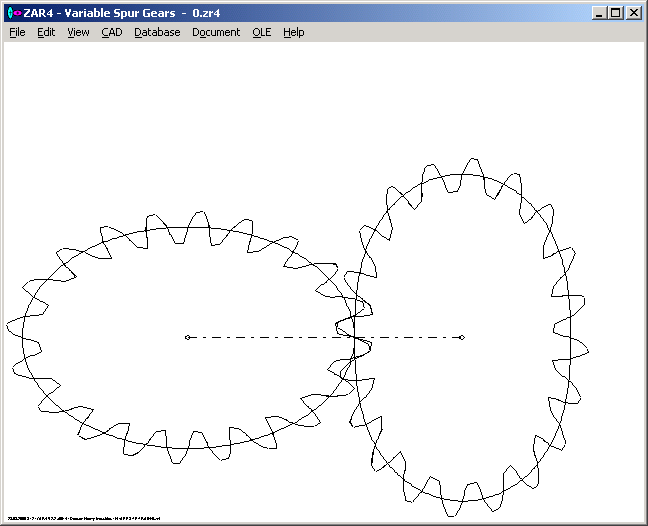Screen dimensions: 648x526
Task: Click the left gear's center point
Action: [x=187, y=337]
